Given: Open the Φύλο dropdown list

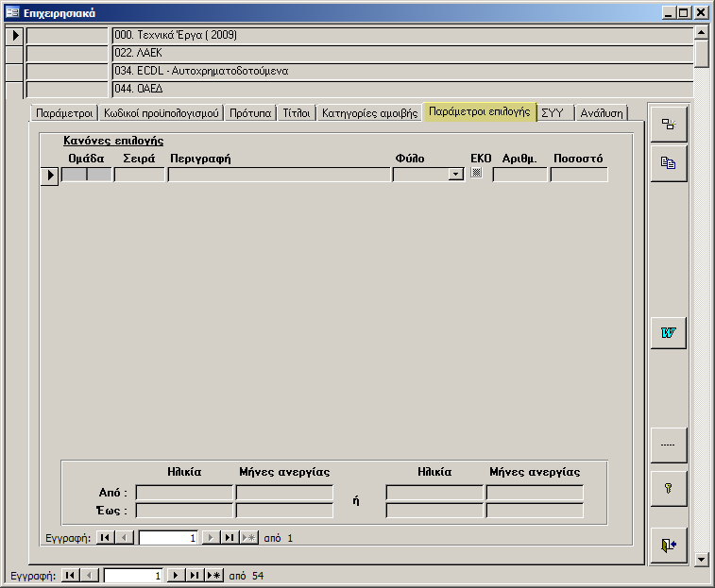Looking at the screenshot, I should [x=455, y=175].
